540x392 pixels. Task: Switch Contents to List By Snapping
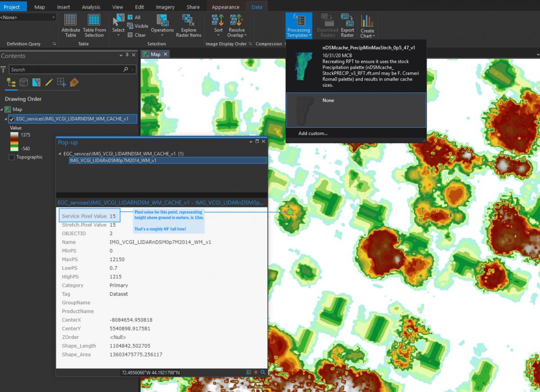pos(62,83)
